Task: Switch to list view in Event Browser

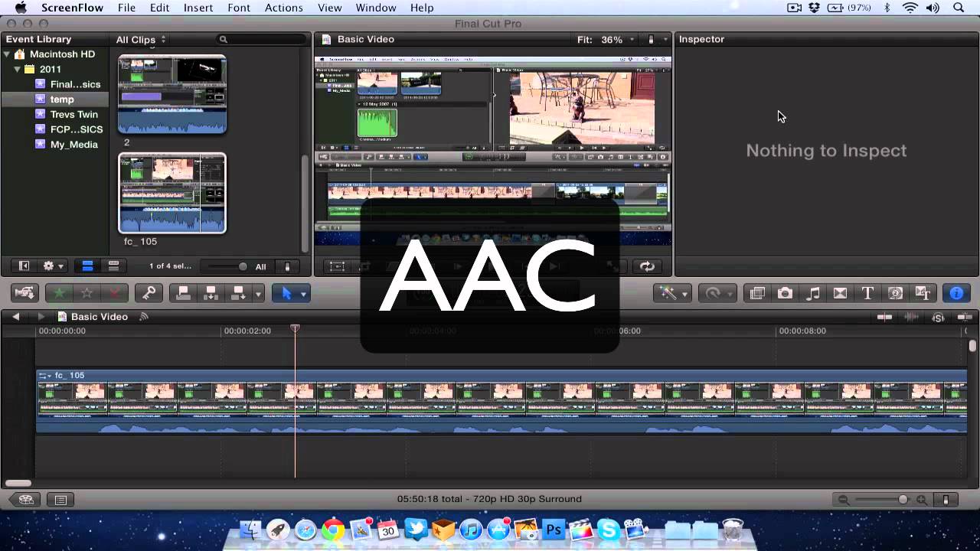Action: pos(113,266)
